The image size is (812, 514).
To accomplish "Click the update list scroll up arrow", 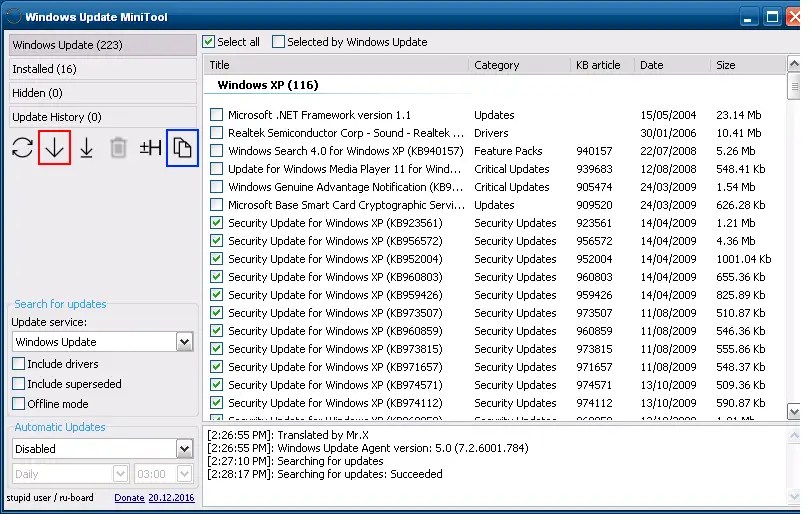I will tap(793, 64).
